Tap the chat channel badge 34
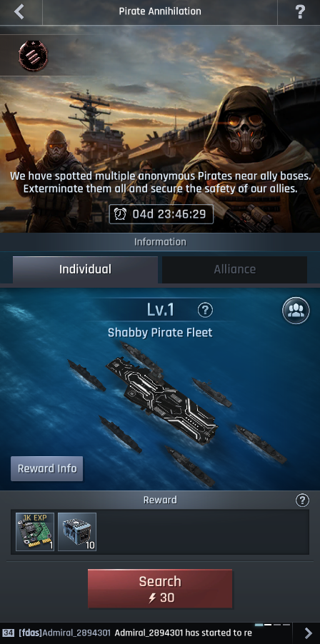Image resolution: width=320 pixels, height=644 pixels. point(9,633)
